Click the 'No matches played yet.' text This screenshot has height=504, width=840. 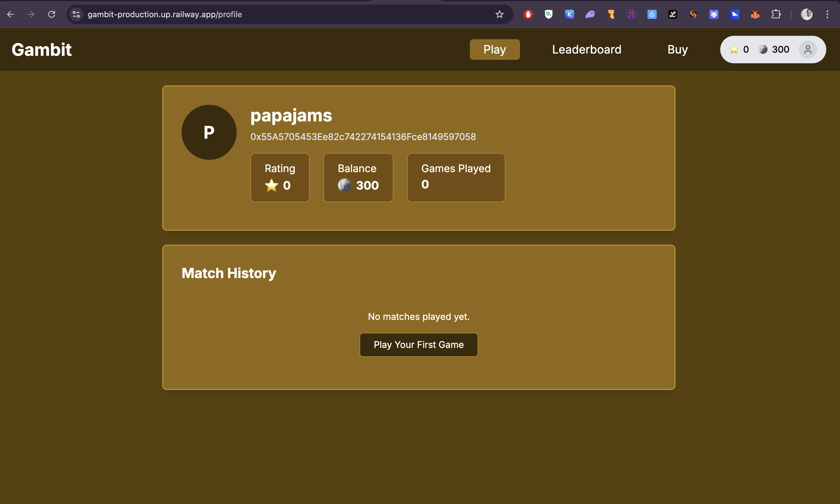tap(419, 316)
